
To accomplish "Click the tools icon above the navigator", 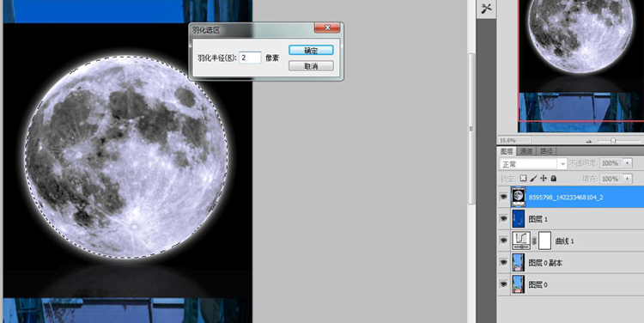I will pyautogui.click(x=486, y=9).
